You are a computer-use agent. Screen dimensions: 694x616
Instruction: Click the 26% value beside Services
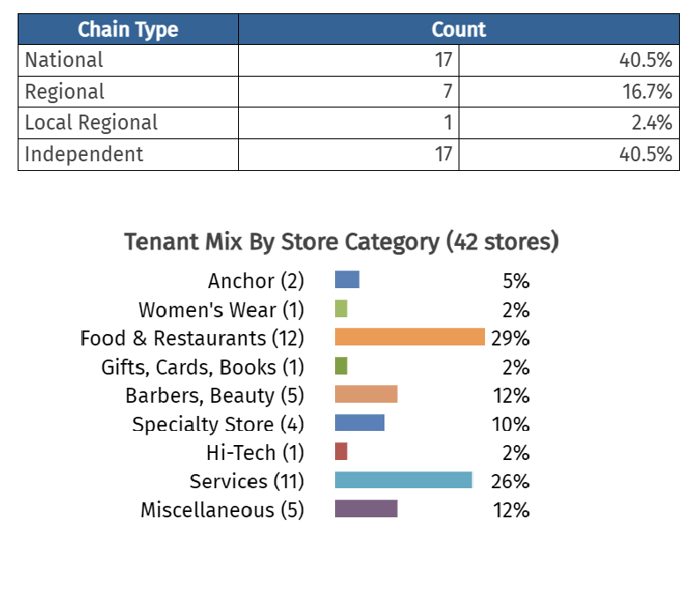tap(511, 481)
